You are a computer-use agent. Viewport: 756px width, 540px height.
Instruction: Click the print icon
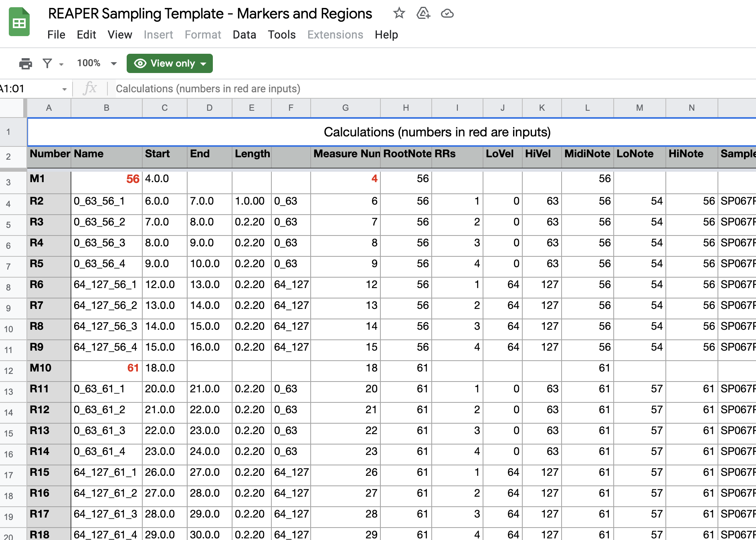26,63
